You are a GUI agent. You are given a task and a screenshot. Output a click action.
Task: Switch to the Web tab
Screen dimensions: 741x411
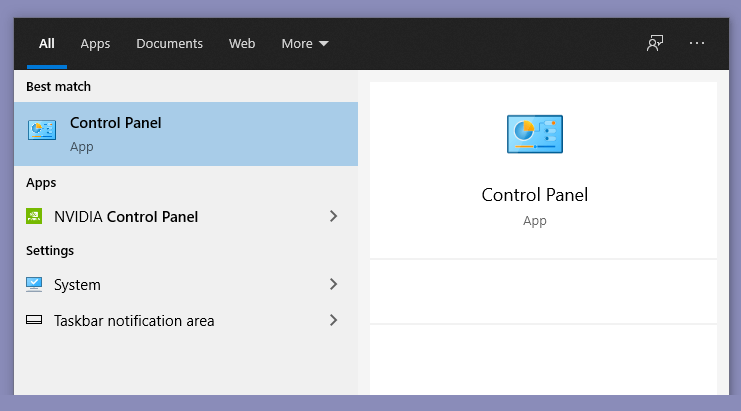point(242,43)
